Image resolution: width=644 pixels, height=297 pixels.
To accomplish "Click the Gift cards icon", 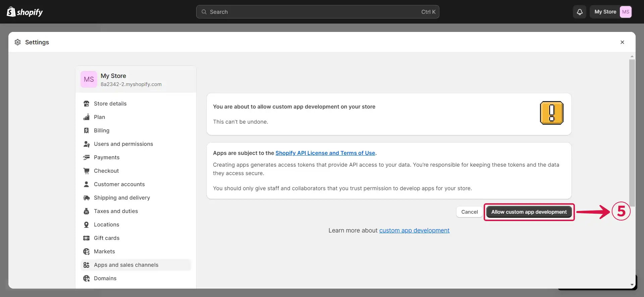I will [x=87, y=238].
